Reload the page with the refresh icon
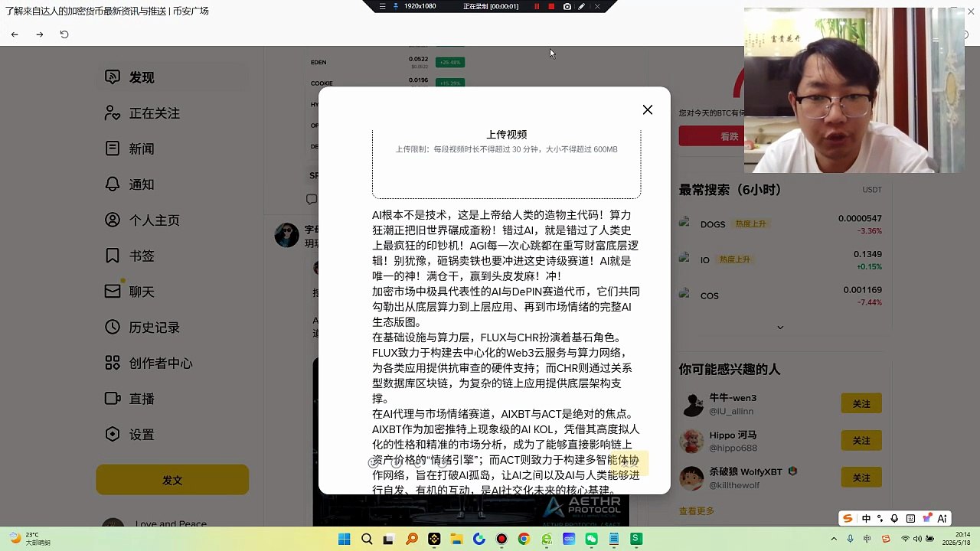 pyautogui.click(x=64, y=34)
